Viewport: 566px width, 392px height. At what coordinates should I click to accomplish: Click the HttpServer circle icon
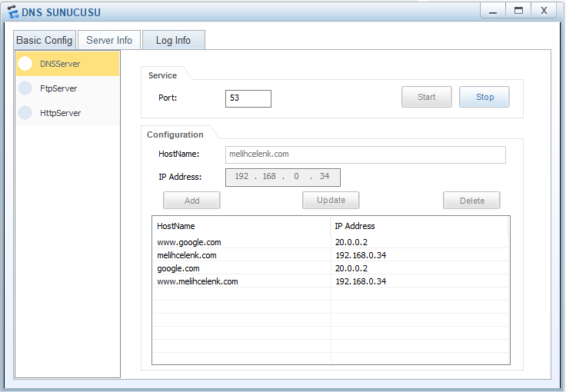pyautogui.click(x=25, y=113)
